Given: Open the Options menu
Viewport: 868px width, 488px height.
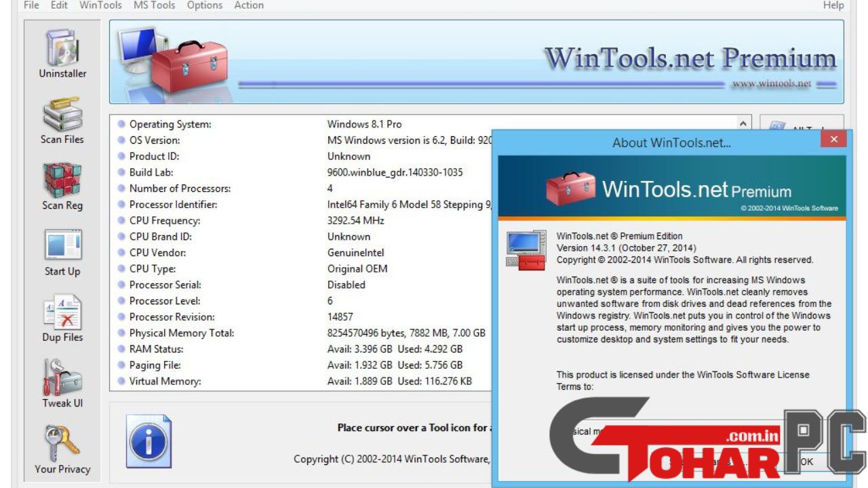Looking at the screenshot, I should [x=204, y=5].
